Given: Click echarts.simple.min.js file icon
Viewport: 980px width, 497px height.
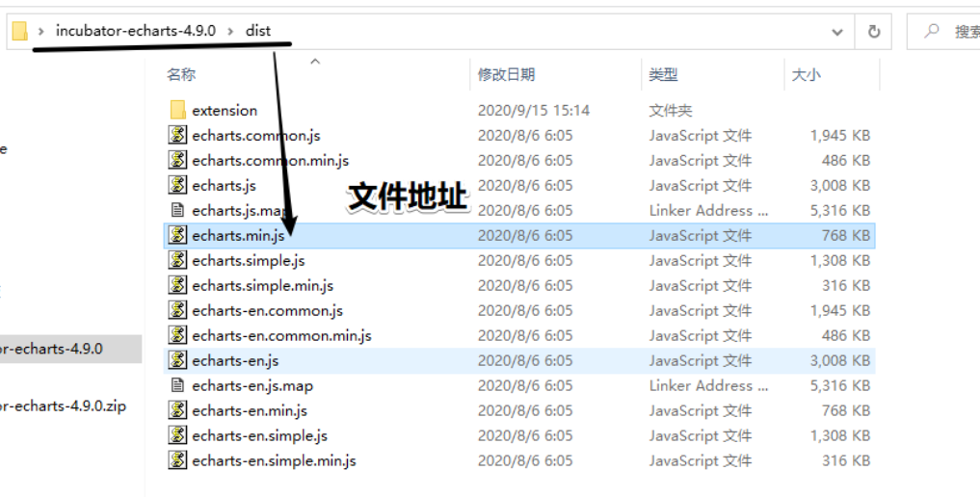Looking at the screenshot, I should click(x=177, y=285).
